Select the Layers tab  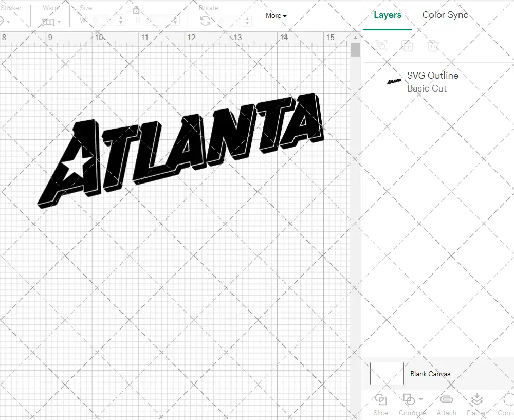(x=388, y=15)
